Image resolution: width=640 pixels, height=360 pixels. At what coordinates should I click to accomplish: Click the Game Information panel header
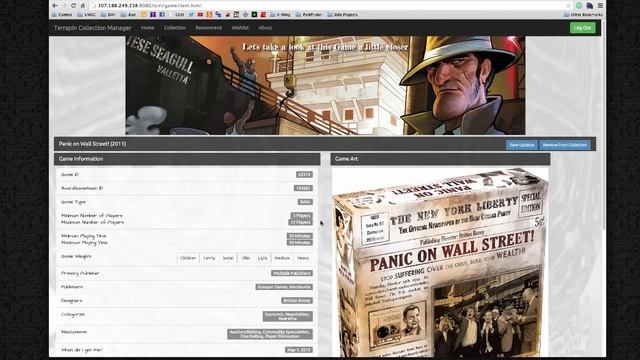[x=187, y=159]
